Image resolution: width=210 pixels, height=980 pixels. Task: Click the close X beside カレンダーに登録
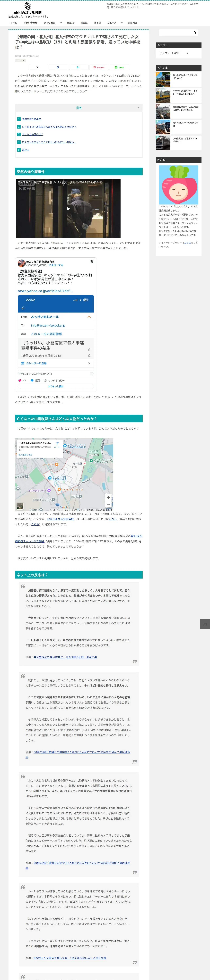[x=89, y=363]
